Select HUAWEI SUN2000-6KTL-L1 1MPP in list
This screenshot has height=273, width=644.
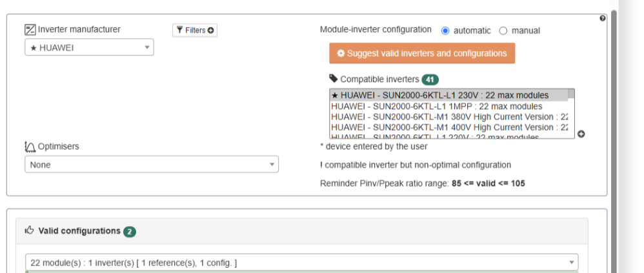tap(449, 106)
